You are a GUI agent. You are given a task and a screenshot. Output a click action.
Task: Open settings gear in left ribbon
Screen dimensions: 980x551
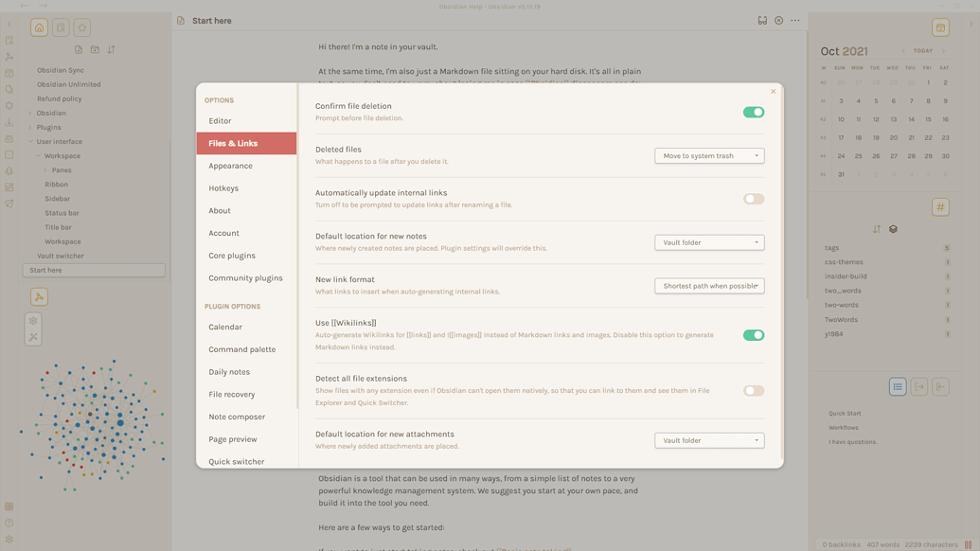pyautogui.click(x=9, y=539)
